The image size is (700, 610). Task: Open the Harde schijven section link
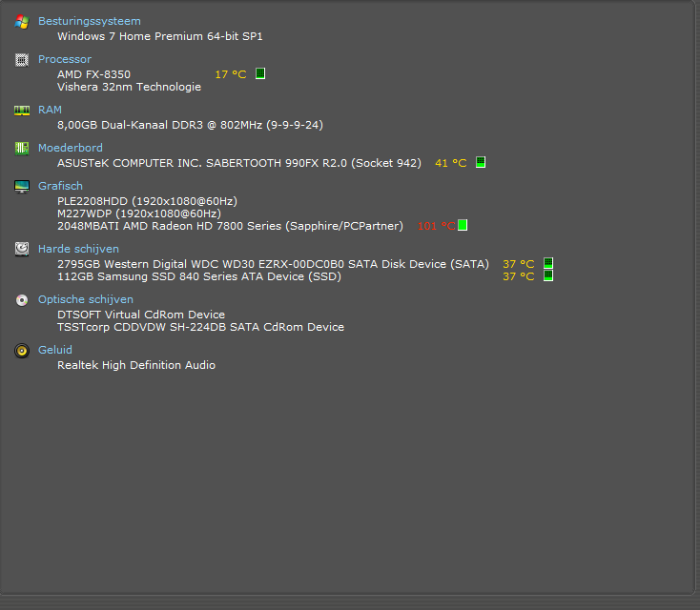(x=78, y=249)
